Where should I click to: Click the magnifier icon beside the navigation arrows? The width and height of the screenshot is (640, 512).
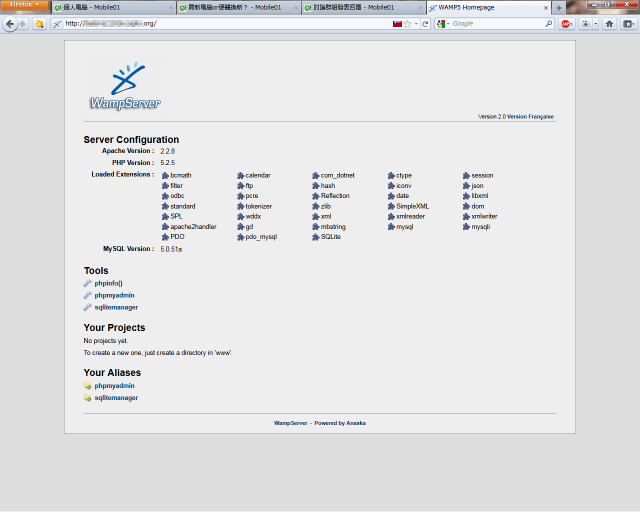click(x=39, y=24)
